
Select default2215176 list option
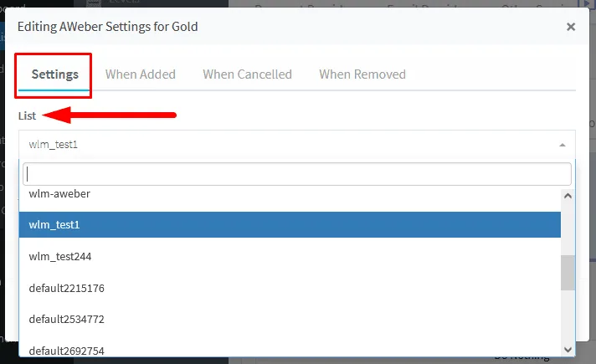pos(290,288)
